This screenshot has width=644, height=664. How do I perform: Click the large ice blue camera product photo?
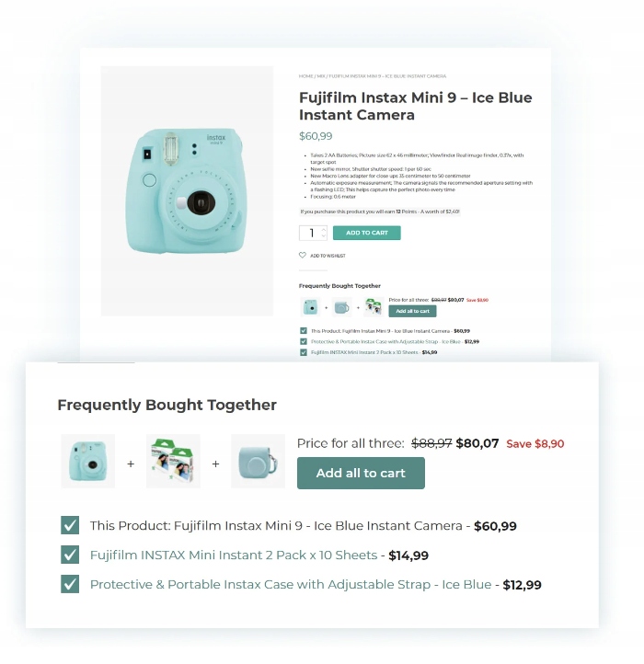[x=187, y=191]
